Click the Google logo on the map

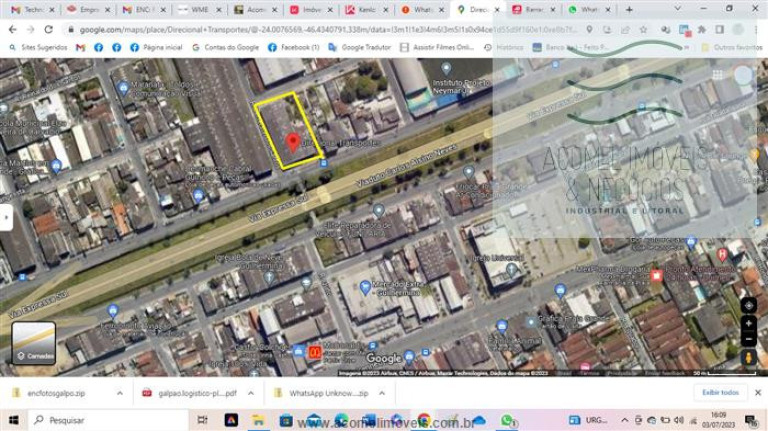click(384, 359)
